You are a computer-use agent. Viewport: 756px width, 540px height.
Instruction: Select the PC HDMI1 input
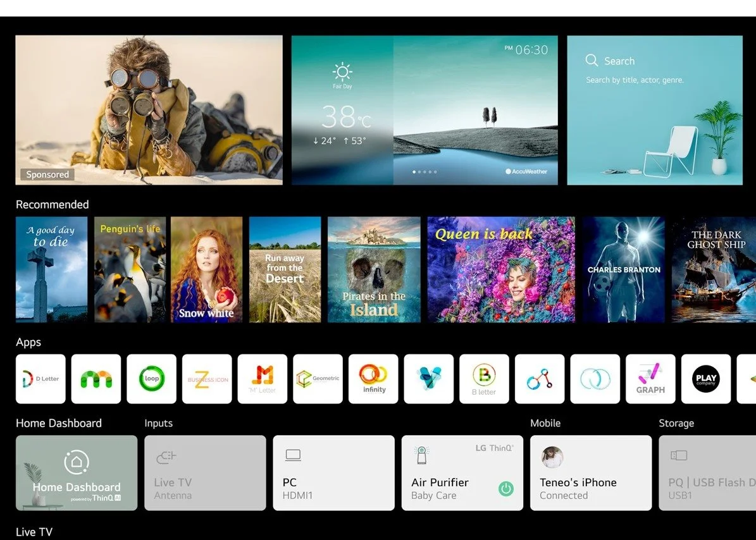333,472
